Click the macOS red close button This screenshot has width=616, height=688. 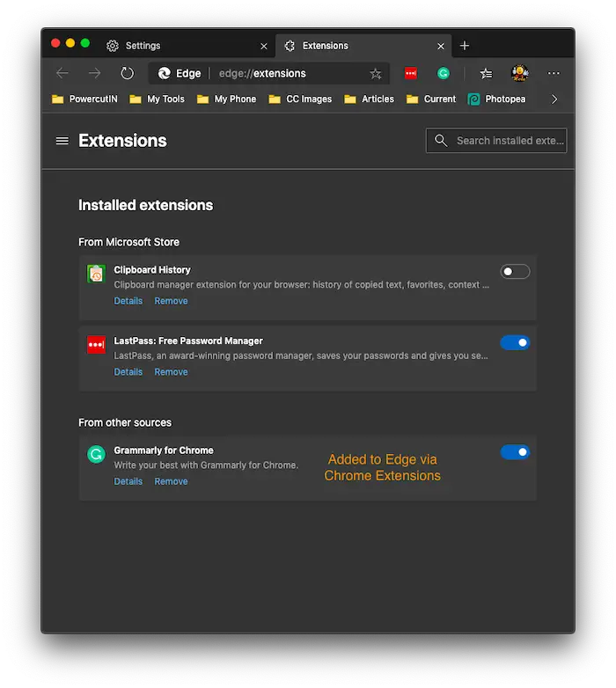[x=55, y=43]
